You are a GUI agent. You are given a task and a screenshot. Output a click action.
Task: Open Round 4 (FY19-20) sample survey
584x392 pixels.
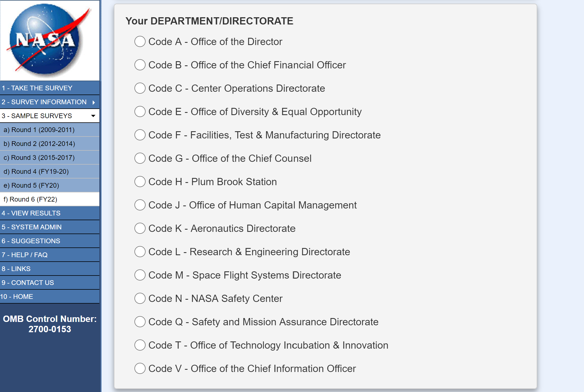tap(36, 172)
